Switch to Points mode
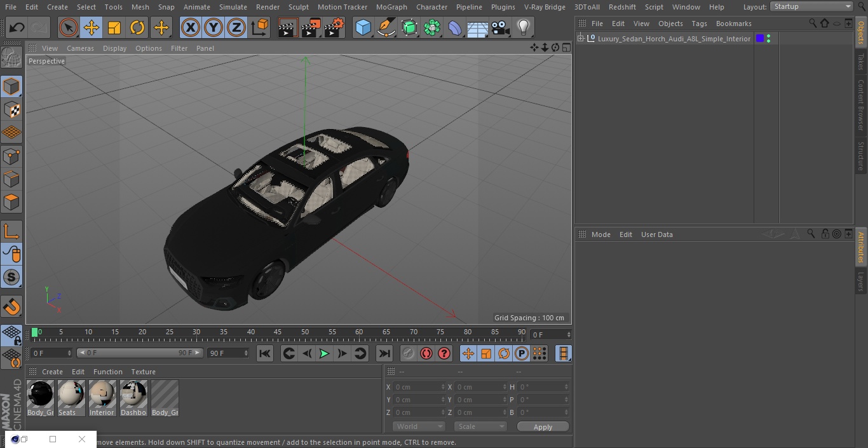The image size is (868, 448). point(11,156)
